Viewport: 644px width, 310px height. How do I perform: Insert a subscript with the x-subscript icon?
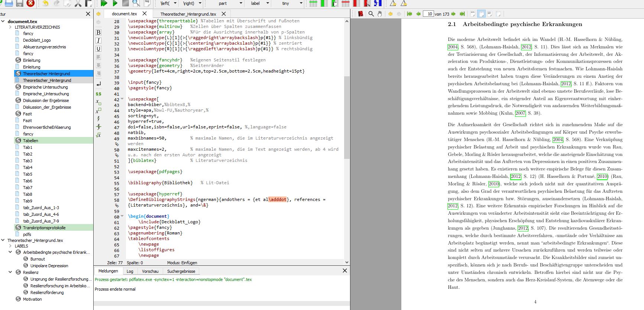coord(98,102)
